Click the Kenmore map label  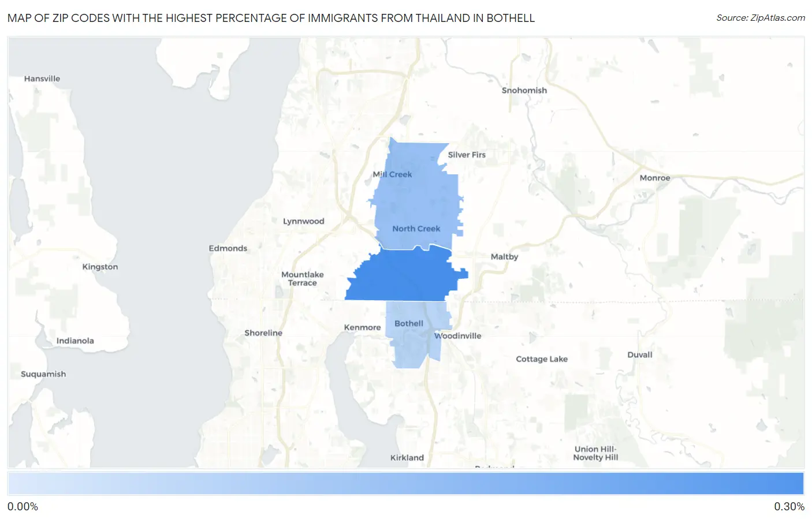(362, 327)
